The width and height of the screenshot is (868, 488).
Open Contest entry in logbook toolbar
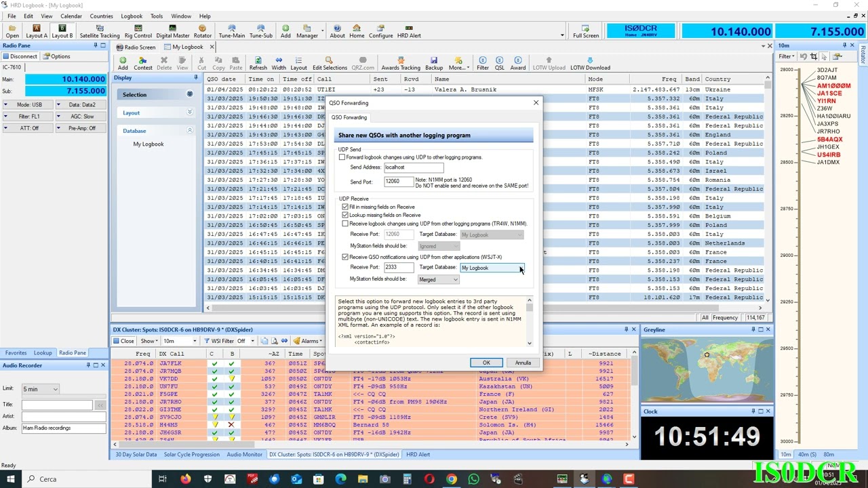click(143, 64)
